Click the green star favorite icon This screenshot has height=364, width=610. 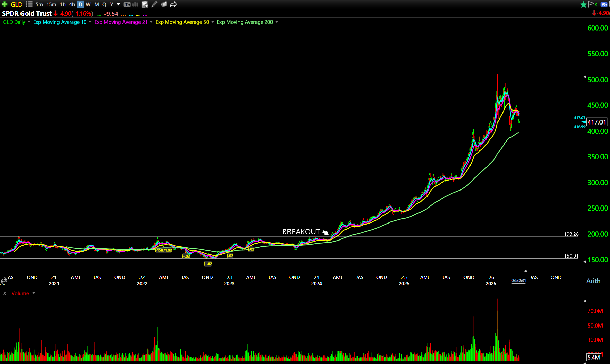click(x=583, y=4)
